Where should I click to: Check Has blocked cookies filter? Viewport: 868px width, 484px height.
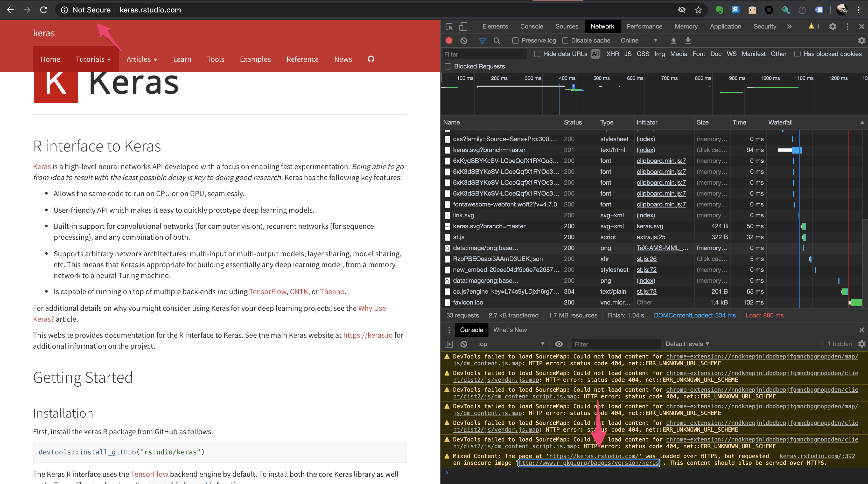tap(797, 54)
